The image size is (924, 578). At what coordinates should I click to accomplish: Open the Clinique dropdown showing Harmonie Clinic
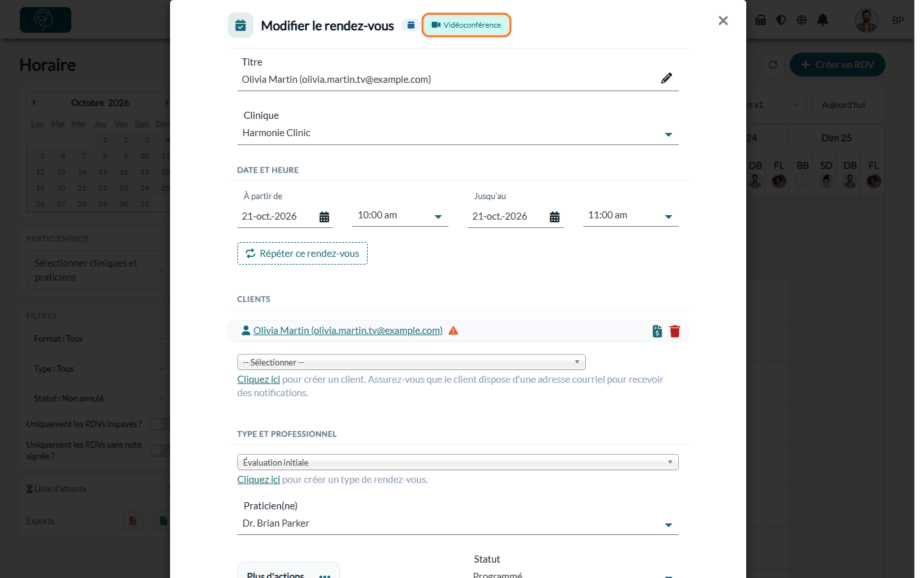[458, 133]
